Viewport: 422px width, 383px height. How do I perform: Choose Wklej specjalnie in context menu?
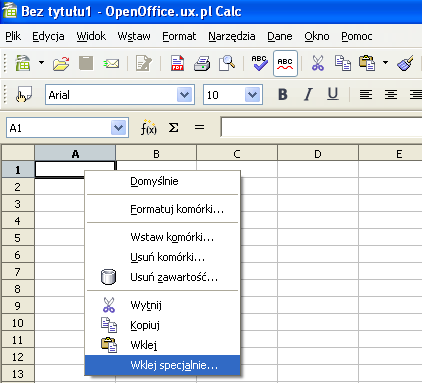tap(162, 365)
